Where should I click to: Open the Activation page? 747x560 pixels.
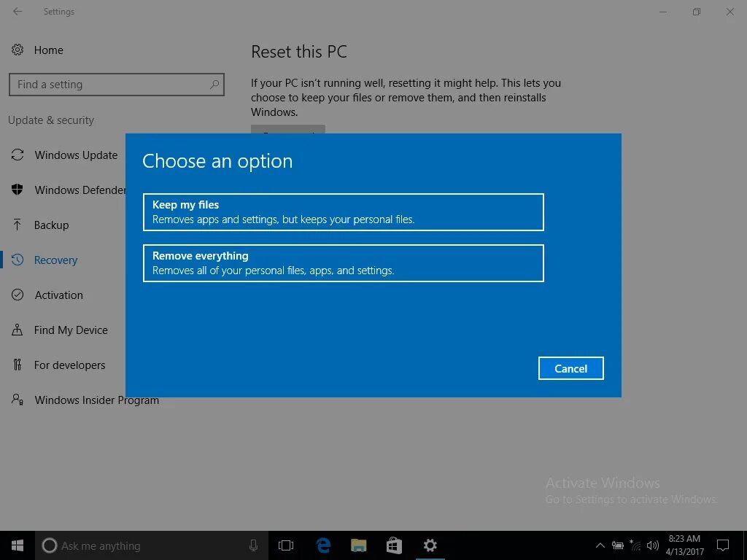(x=58, y=295)
